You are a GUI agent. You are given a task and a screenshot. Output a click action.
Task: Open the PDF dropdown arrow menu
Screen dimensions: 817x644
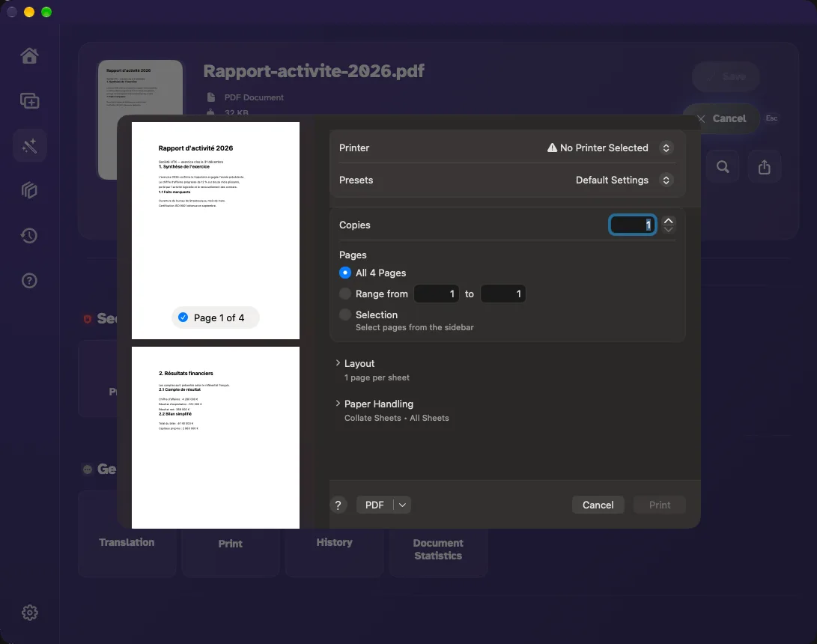pos(402,505)
